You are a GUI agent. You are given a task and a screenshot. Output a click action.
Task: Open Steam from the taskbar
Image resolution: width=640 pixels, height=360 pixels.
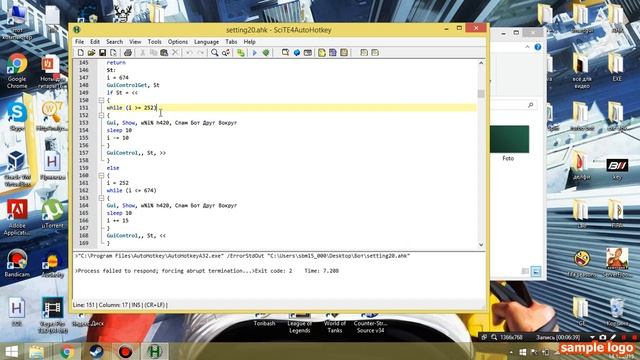(x=96, y=352)
